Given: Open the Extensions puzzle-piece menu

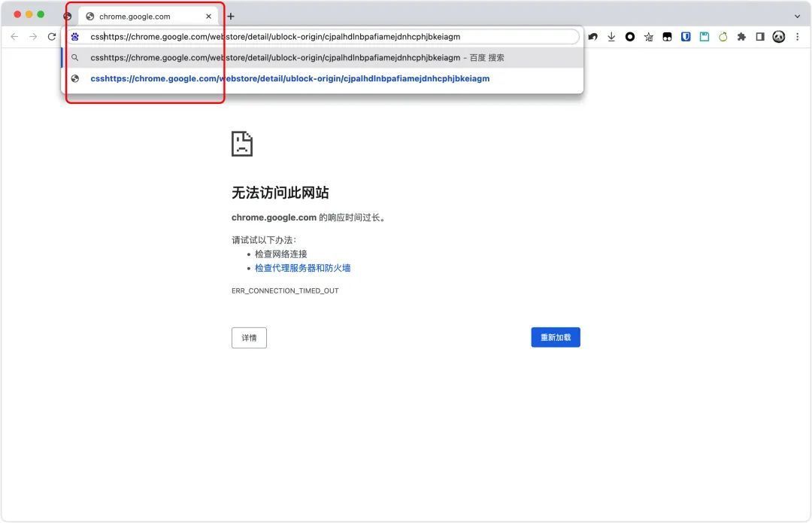Looking at the screenshot, I should coord(741,37).
